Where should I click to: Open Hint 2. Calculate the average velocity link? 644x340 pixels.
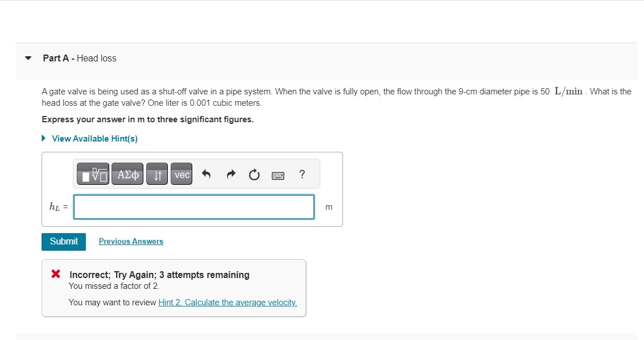227,302
